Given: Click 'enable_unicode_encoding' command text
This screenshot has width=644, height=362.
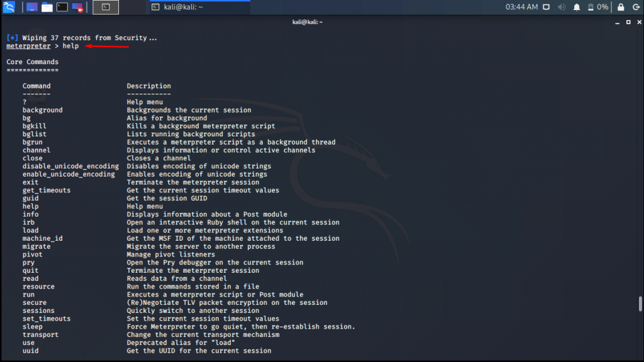Looking at the screenshot, I should 69,175.
